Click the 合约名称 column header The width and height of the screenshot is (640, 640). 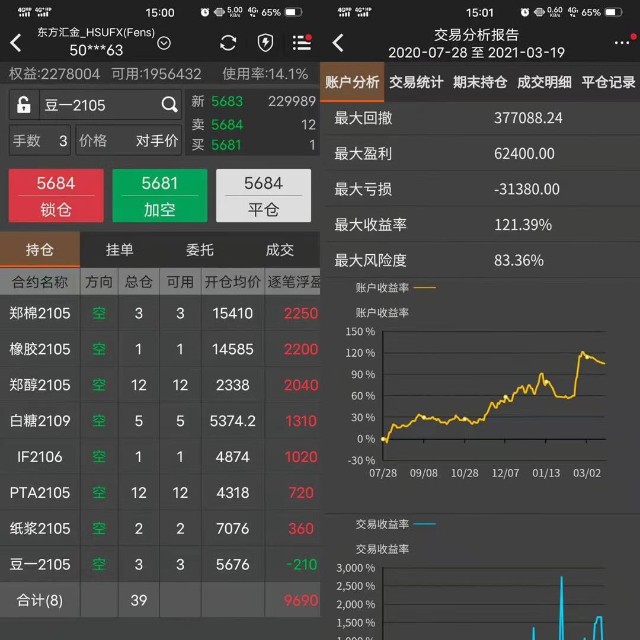point(40,282)
